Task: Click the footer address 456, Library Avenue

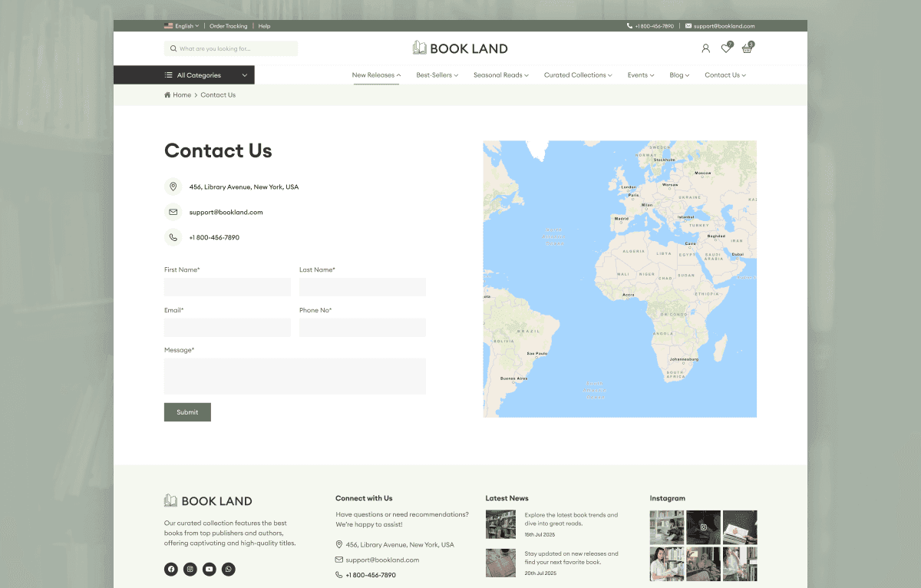Action: click(x=400, y=544)
